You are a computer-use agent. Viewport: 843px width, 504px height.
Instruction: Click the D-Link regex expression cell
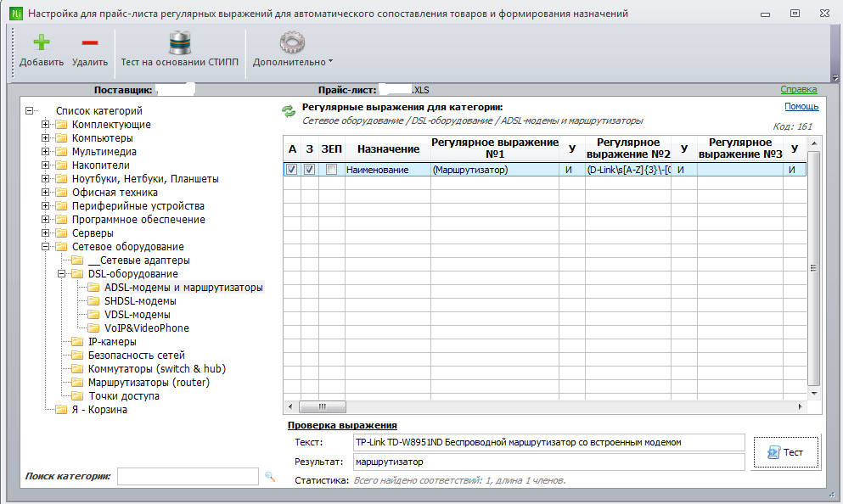pyautogui.click(x=628, y=170)
